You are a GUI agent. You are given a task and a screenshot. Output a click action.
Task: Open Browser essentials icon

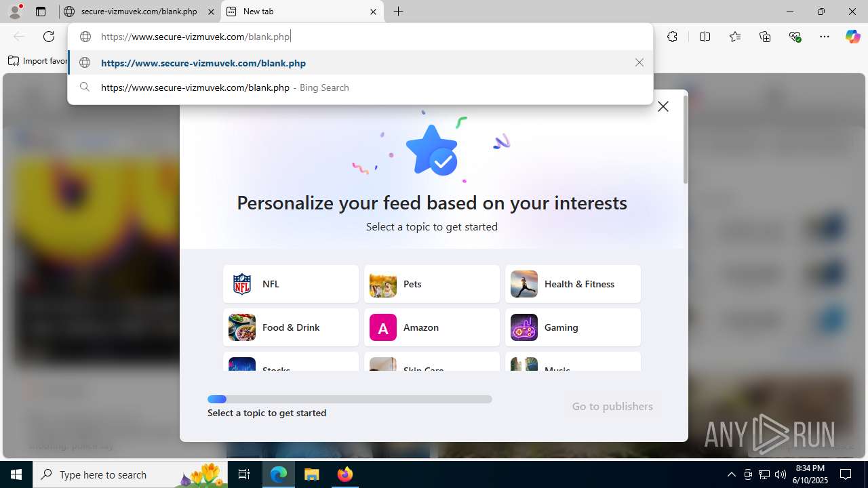coord(795,37)
